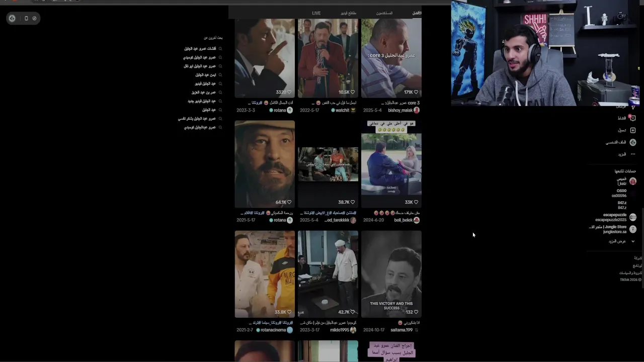Click search icon beside 'عبد الجليل فيديو' suggestion
644x362 pixels.
[220, 83]
